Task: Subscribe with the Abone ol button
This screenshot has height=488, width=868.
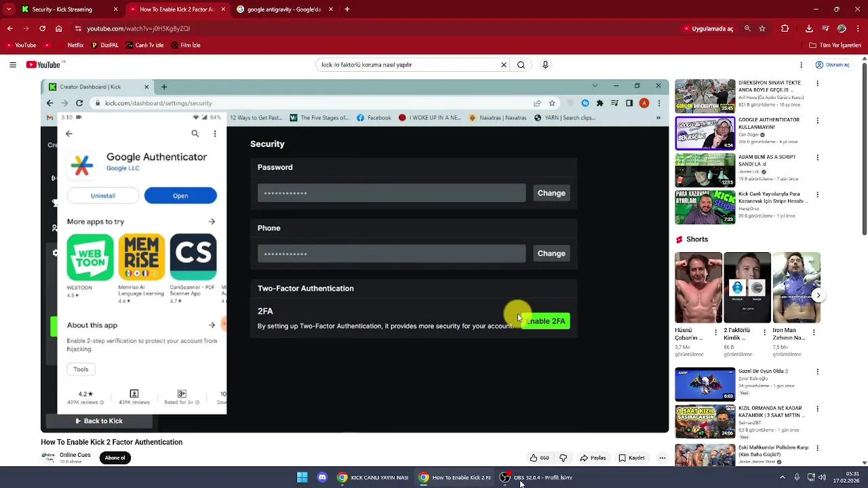Action: [115, 457]
